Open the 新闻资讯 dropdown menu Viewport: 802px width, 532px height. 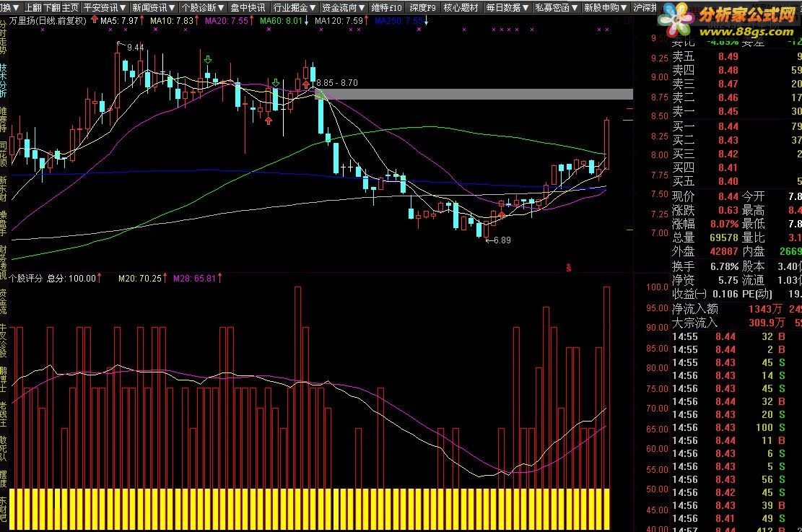(x=153, y=7)
